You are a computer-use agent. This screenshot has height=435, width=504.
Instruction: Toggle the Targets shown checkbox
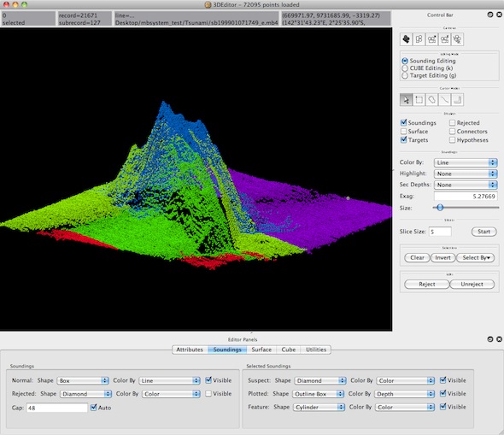404,140
